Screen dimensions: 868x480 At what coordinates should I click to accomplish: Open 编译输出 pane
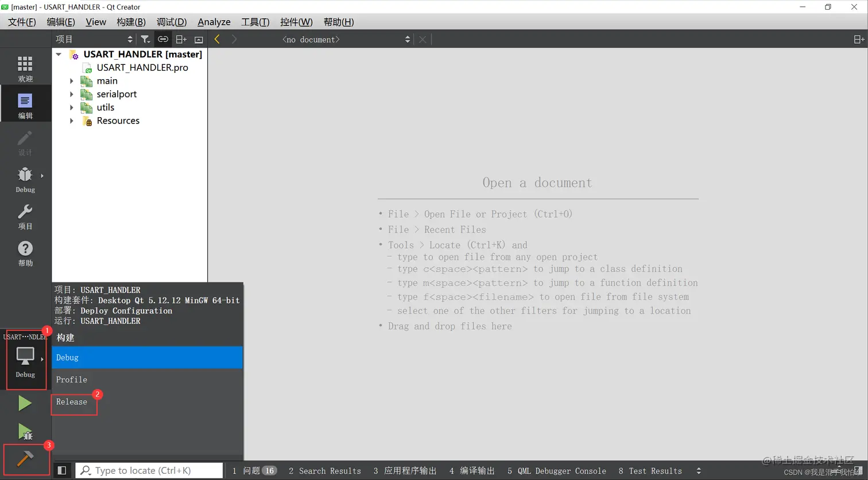[x=472, y=471]
